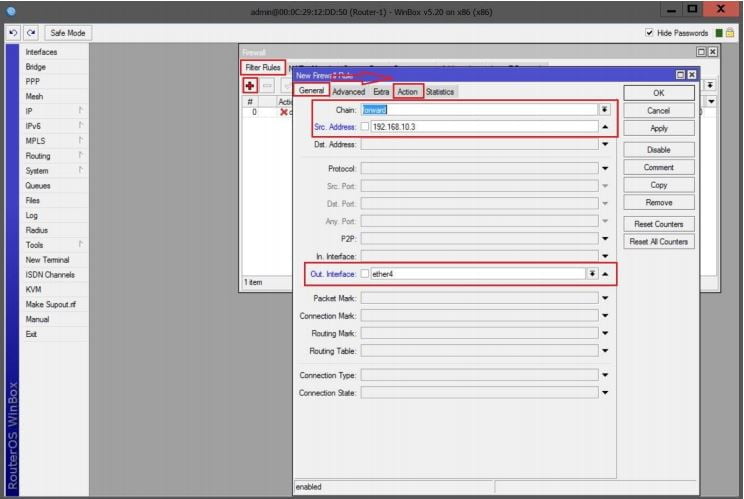Add a new rule with red plus

coord(251,86)
